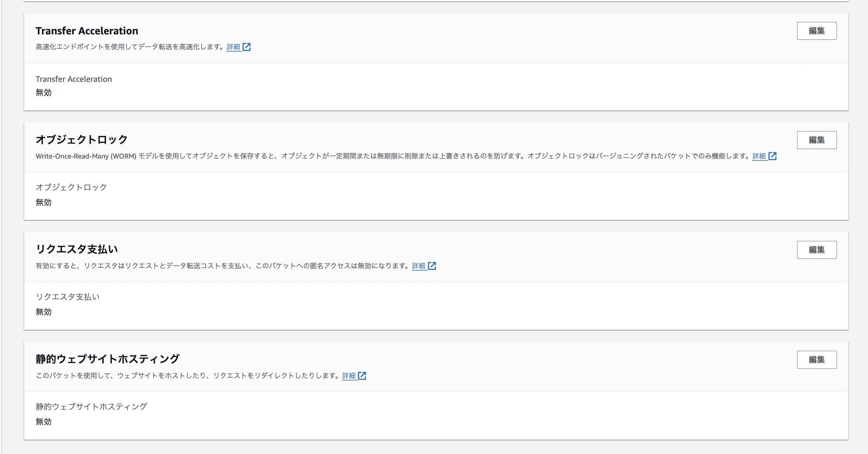Click the 無効 status under オブジェクトロック
Viewport: 868px width, 454px height.
click(43, 203)
